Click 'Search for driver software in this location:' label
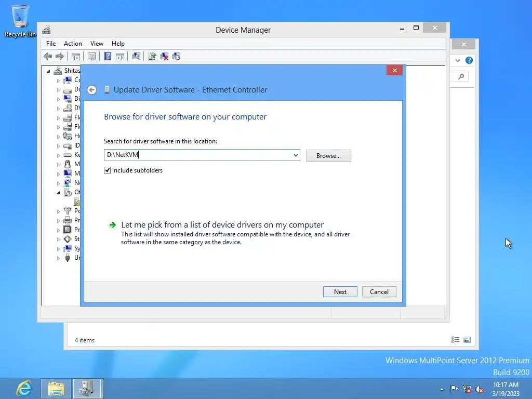Screen dimensions: 532x399 tap(161, 141)
